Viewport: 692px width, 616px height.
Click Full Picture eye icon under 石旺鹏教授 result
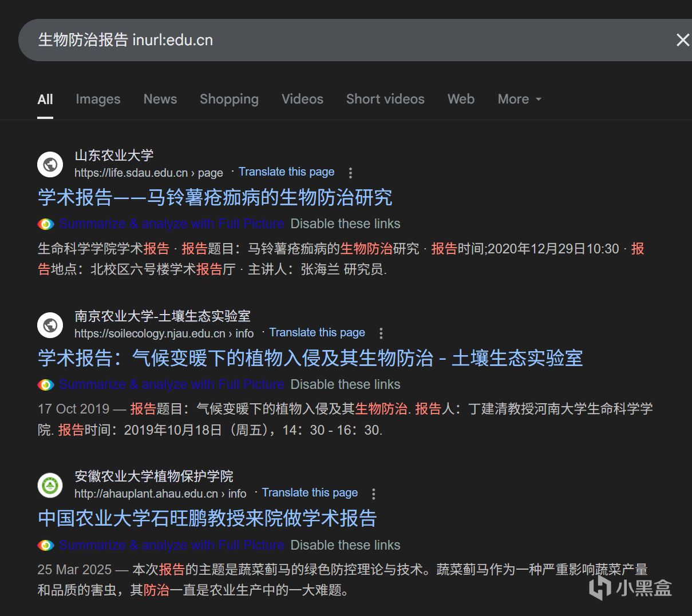[46, 546]
